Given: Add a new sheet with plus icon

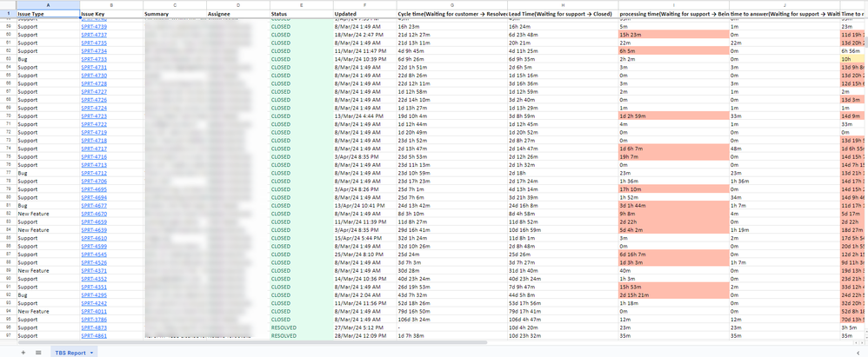Looking at the screenshot, I should tap(23, 352).
